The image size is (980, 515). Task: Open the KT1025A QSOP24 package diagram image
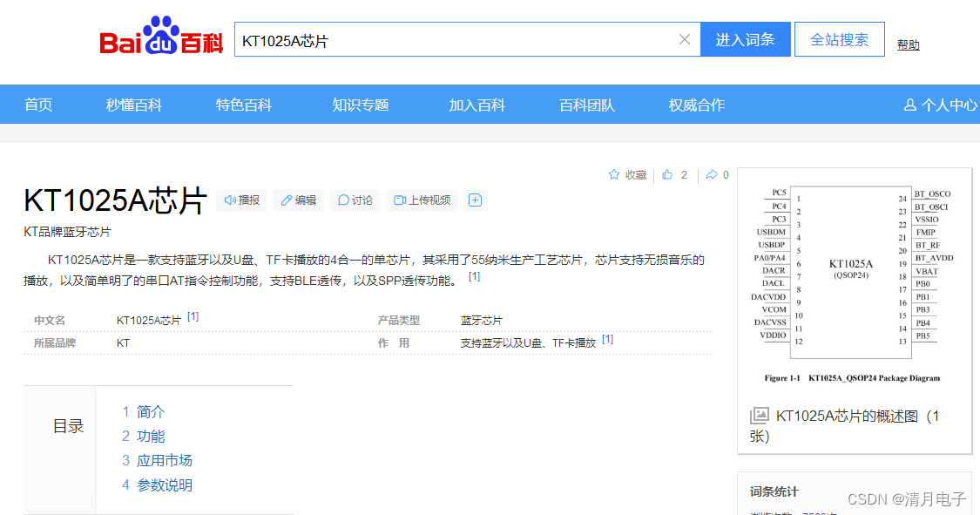click(853, 284)
